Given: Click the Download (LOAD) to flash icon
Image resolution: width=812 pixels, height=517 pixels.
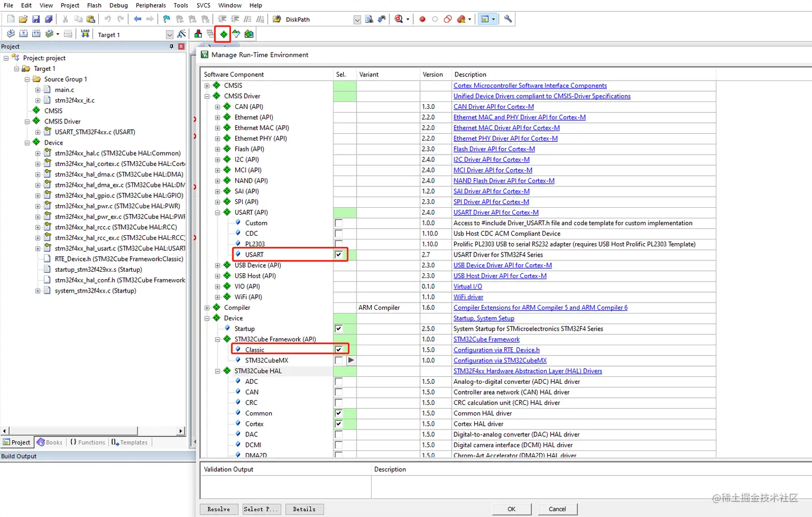Looking at the screenshot, I should (x=85, y=34).
